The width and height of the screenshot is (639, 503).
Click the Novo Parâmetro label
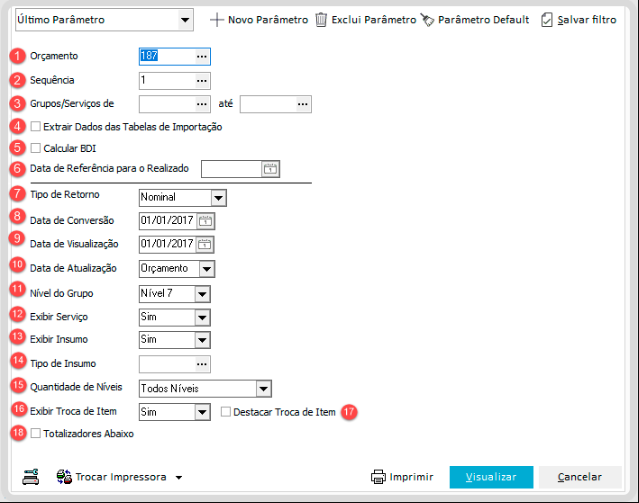(x=268, y=20)
